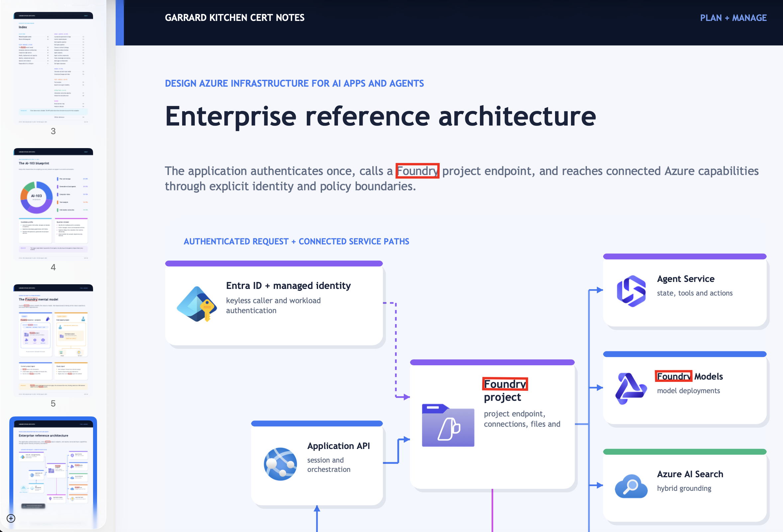Click the "Agent Service" card title

click(686, 279)
